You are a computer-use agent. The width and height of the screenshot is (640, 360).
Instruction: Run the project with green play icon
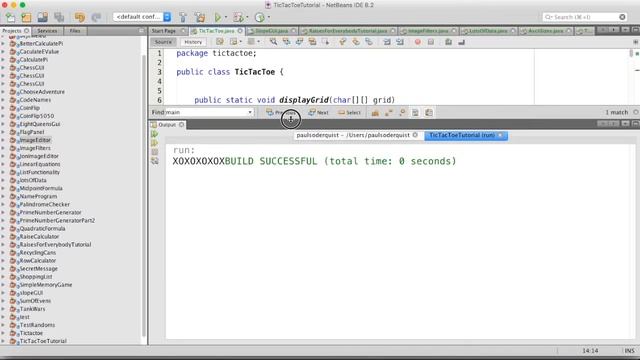(x=218, y=17)
